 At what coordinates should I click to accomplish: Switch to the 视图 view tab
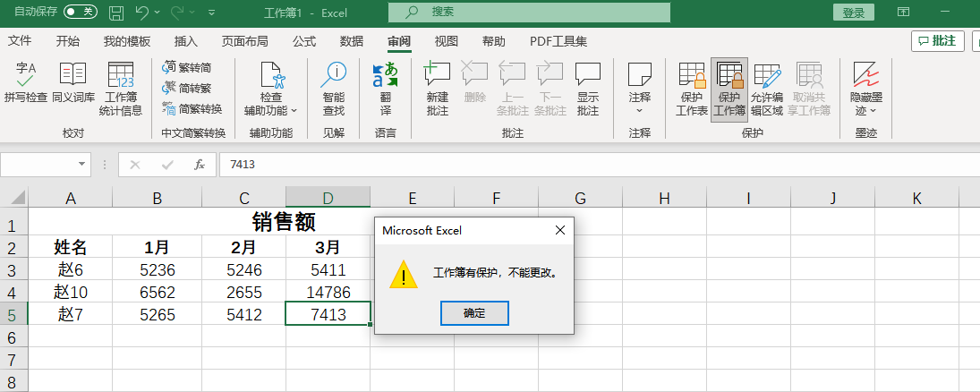pos(447,41)
